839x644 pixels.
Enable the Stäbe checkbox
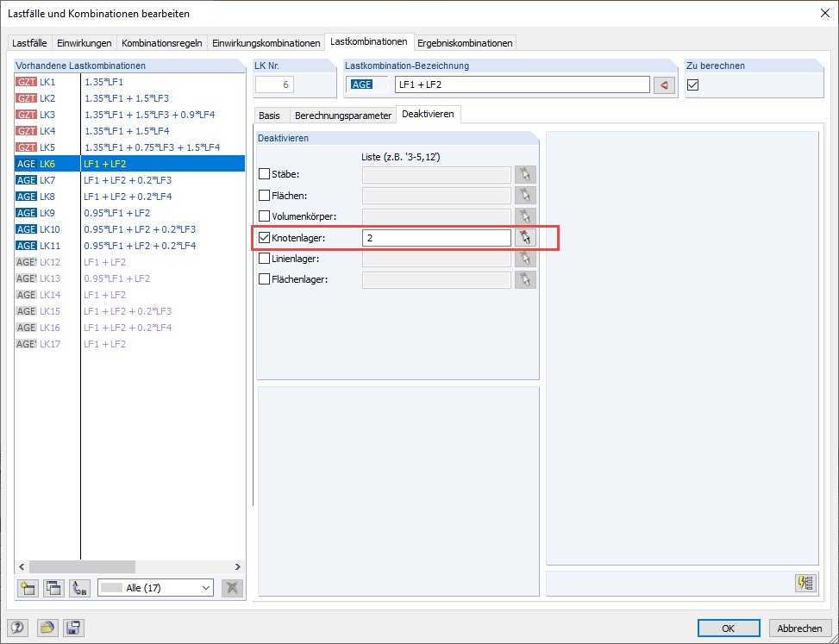pyautogui.click(x=265, y=174)
